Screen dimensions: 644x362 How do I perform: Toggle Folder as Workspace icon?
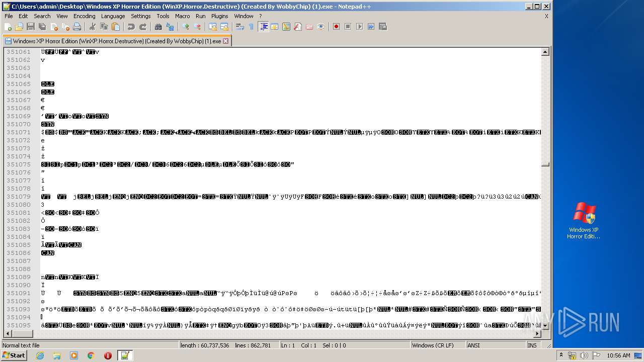point(309,27)
